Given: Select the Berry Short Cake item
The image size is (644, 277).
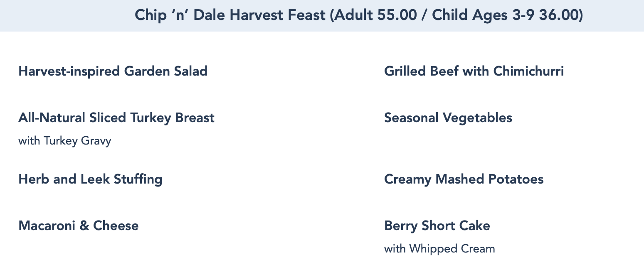Looking at the screenshot, I should (x=437, y=226).
